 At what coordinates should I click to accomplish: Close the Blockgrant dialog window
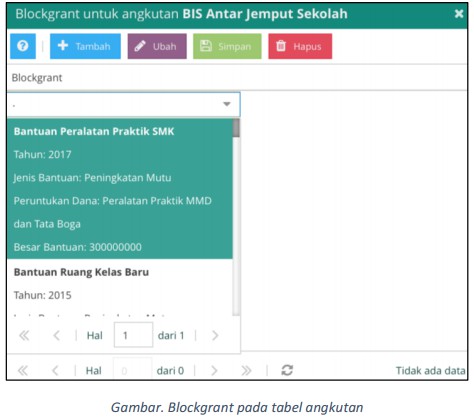pyautogui.click(x=459, y=14)
